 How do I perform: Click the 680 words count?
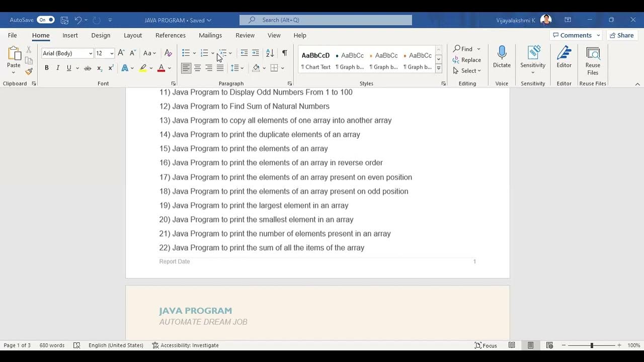pos(52,345)
